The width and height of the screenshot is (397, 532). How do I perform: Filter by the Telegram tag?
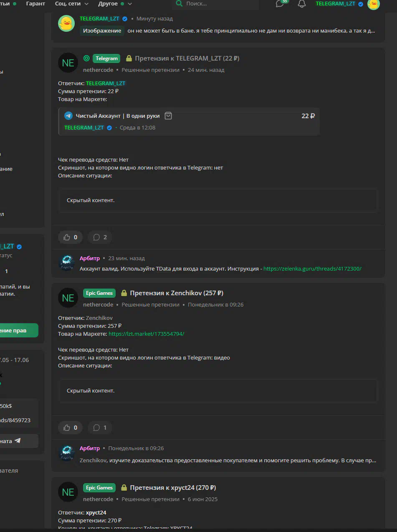pyautogui.click(x=106, y=58)
